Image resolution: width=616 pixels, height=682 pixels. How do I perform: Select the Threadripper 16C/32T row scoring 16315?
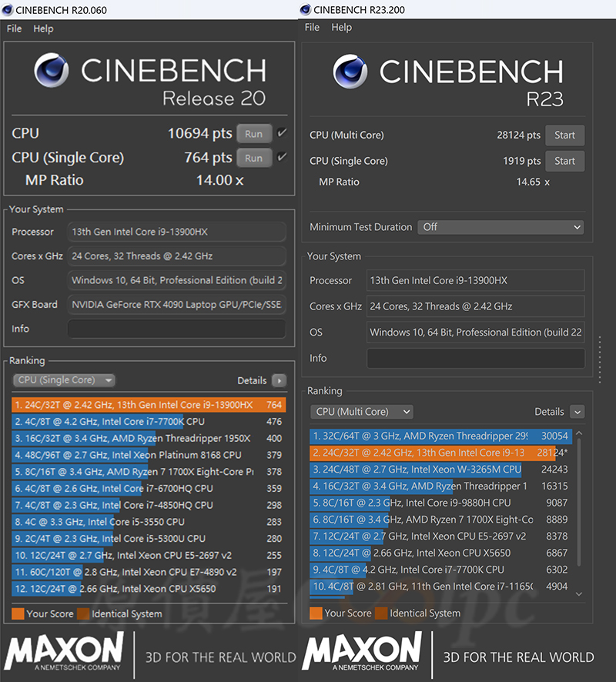coord(440,486)
